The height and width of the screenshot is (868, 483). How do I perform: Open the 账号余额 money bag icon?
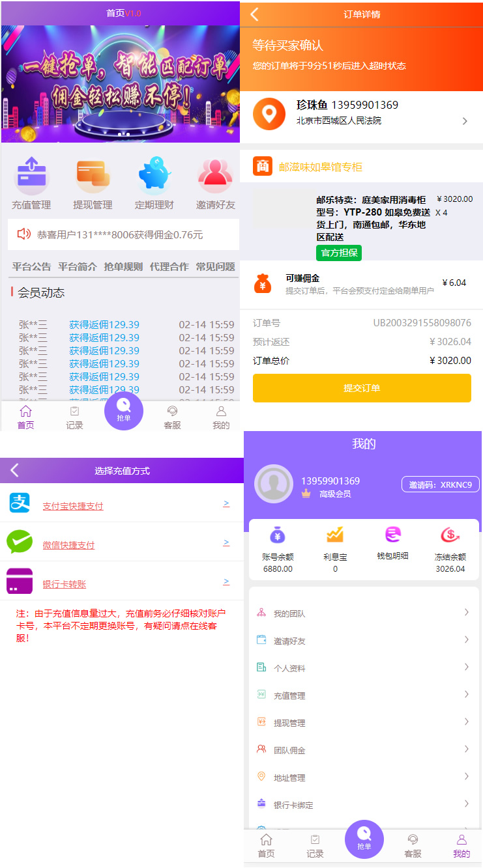(278, 535)
